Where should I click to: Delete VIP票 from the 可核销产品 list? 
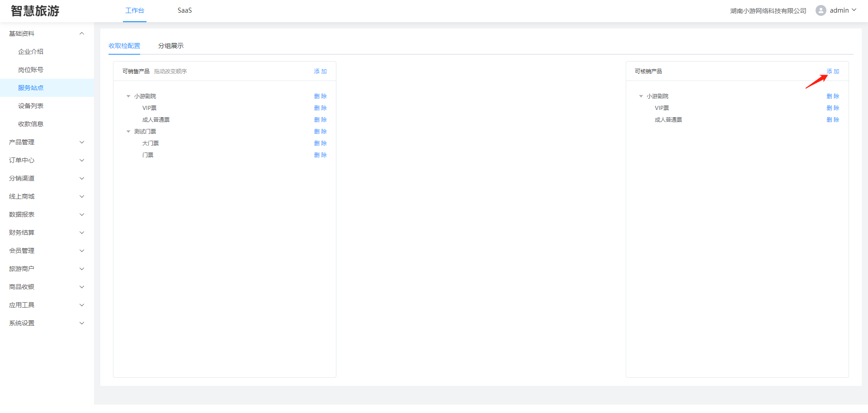[x=832, y=108]
